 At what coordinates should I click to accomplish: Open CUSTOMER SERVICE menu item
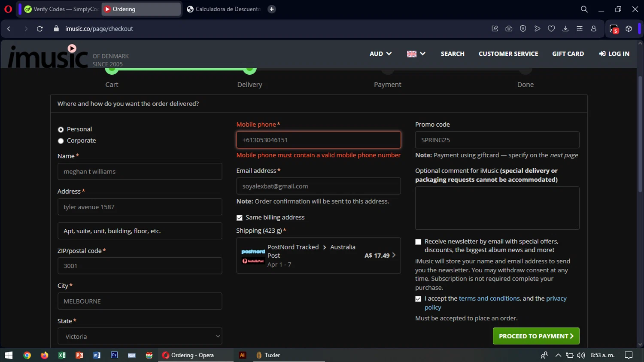pos(508,54)
